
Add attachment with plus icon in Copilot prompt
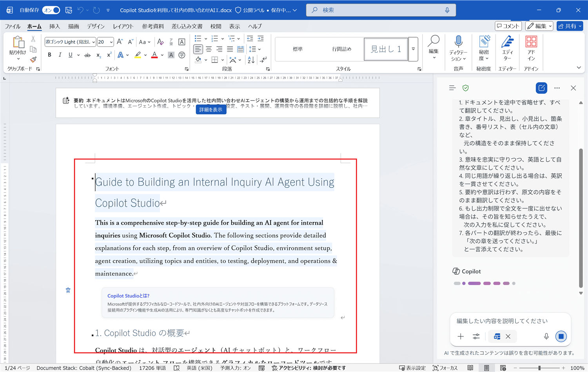click(461, 336)
